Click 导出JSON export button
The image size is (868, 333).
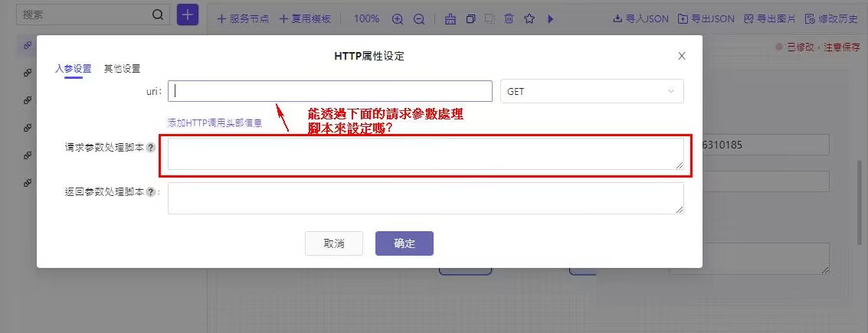tap(706, 19)
